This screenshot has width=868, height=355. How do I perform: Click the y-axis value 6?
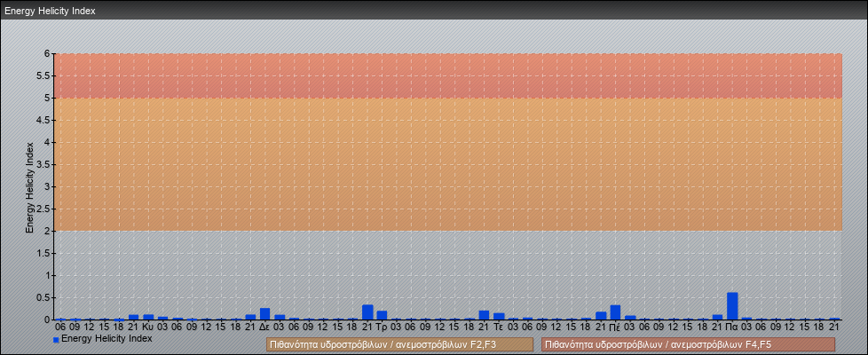(48, 54)
